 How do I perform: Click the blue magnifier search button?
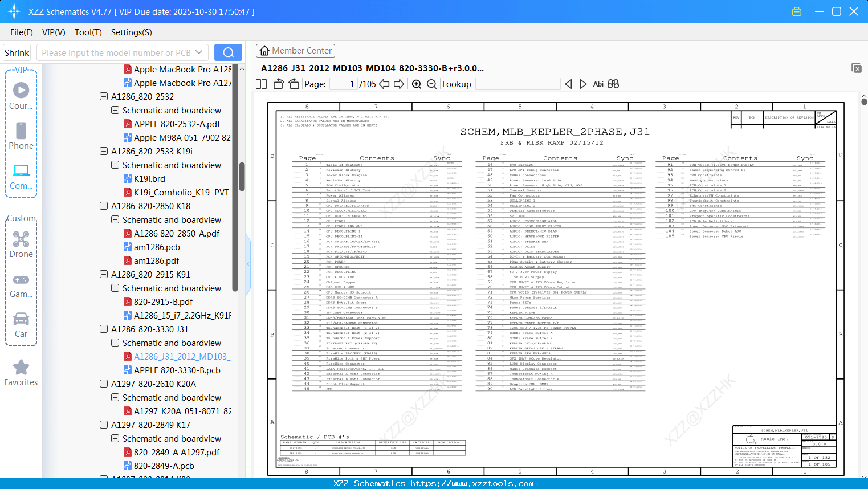coord(228,52)
